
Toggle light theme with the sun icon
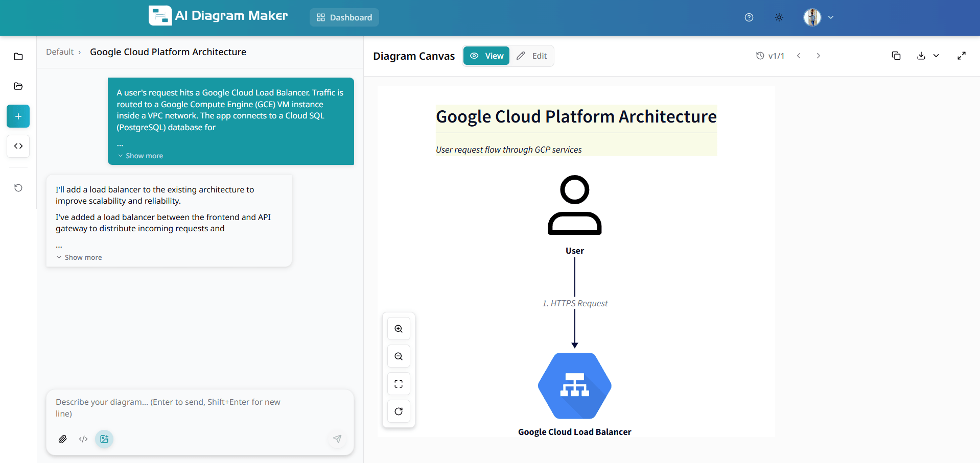tap(779, 17)
